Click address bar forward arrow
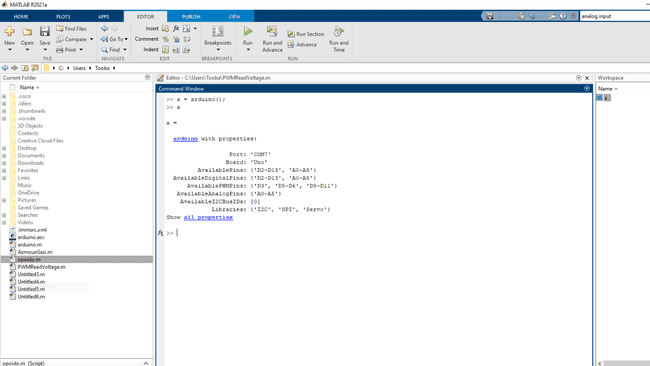Viewport: 650px width, 366px height. pyautogui.click(x=15, y=68)
